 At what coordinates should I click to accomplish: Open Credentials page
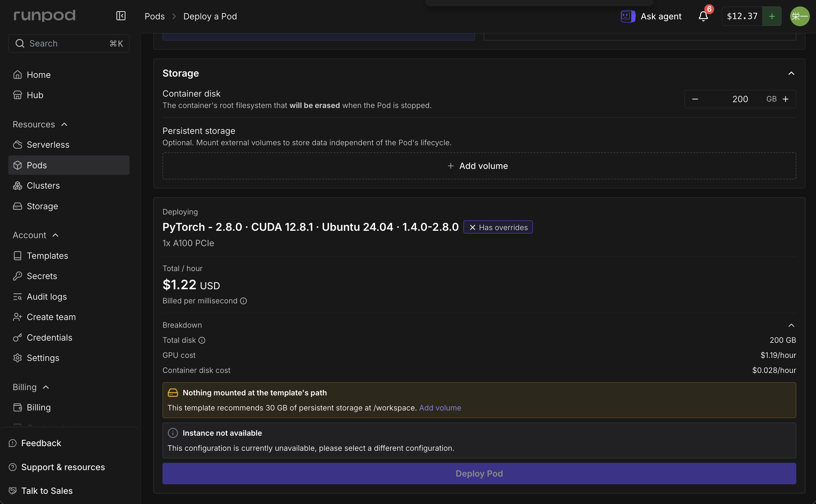point(69,337)
